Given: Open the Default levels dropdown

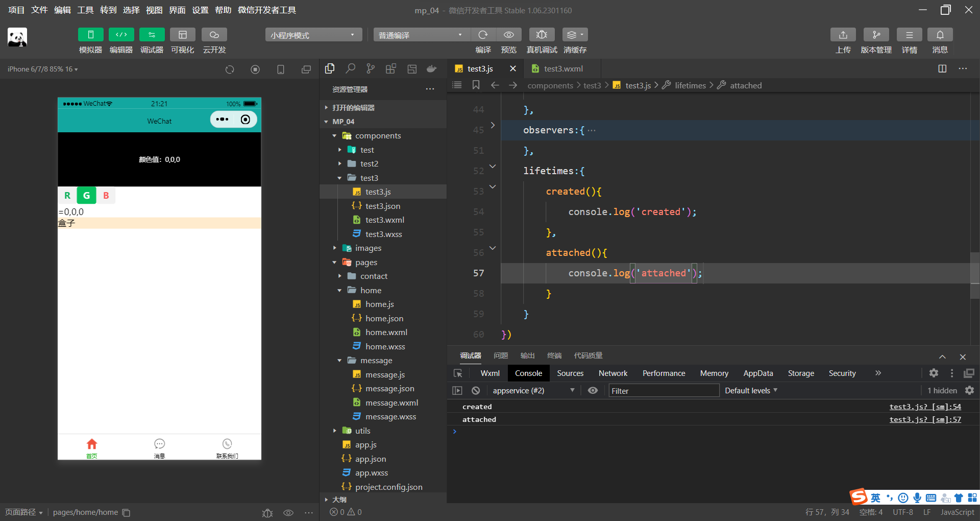Looking at the screenshot, I should [751, 391].
